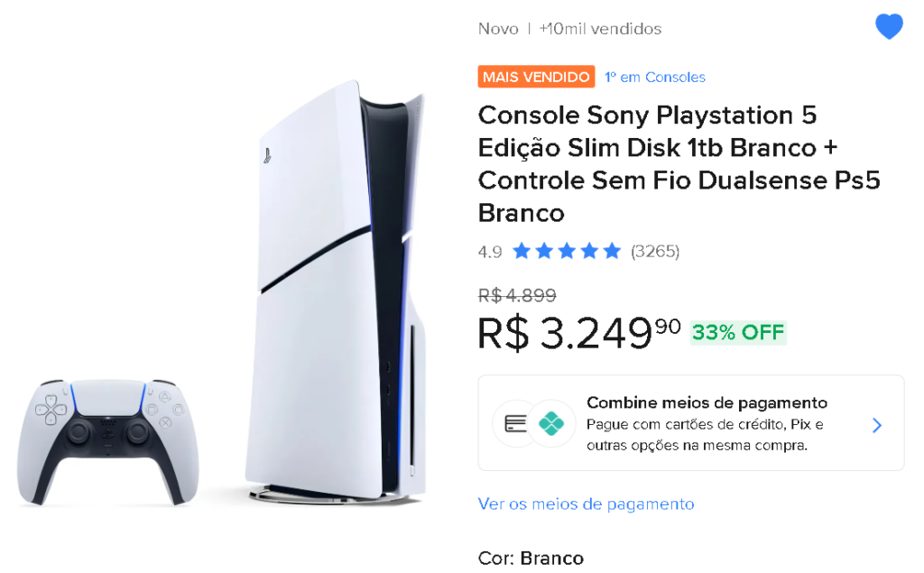Click the fifth rating star
This screenshot has height=573, width=924.
pyautogui.click(x=612, y=251)
